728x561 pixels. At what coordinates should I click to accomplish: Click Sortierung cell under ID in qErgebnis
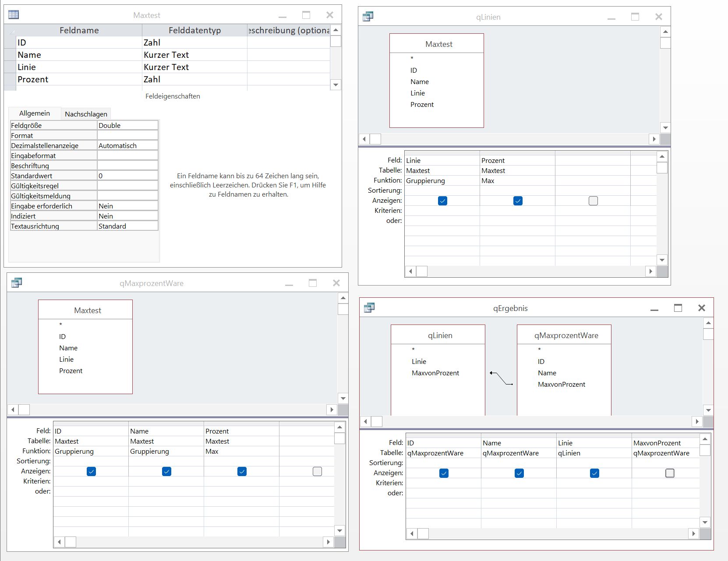point(443,463)
